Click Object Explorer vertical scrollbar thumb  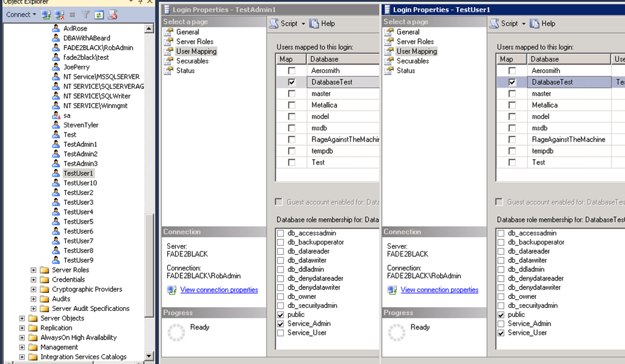(149, 265)
